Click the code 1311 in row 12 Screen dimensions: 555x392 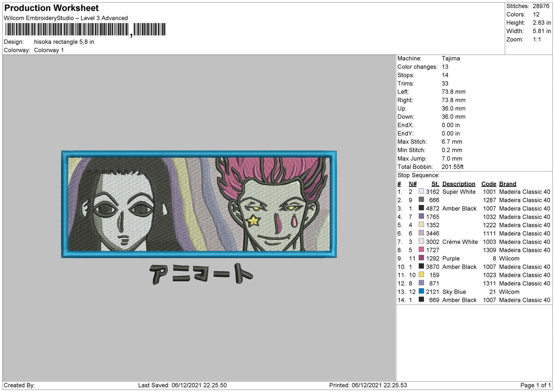point(489,283)
